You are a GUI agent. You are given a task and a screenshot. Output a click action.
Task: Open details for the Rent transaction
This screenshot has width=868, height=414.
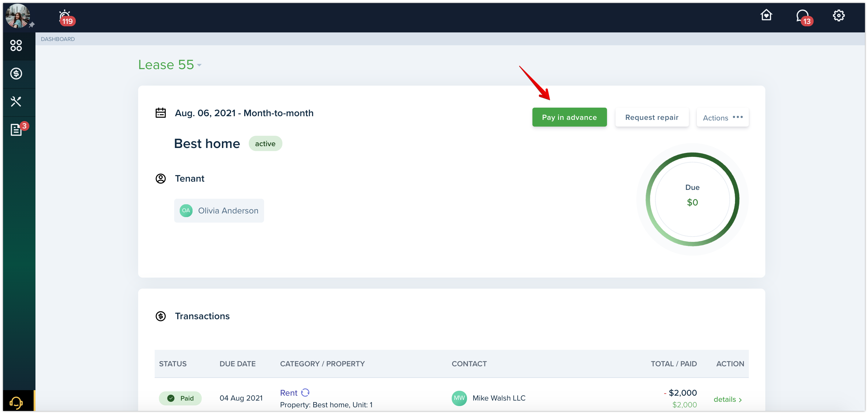727,399
